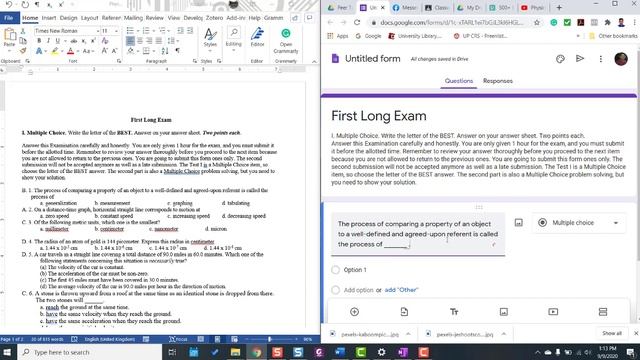640x360 pixels.
Task: Adjust the Word zoom slider
Action: [269, 339]
